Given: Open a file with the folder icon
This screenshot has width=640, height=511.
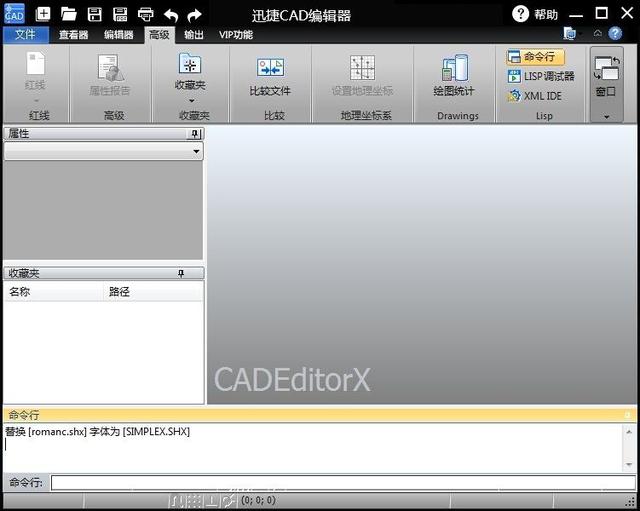Looking at the screenshot, I should pos(69,14).
